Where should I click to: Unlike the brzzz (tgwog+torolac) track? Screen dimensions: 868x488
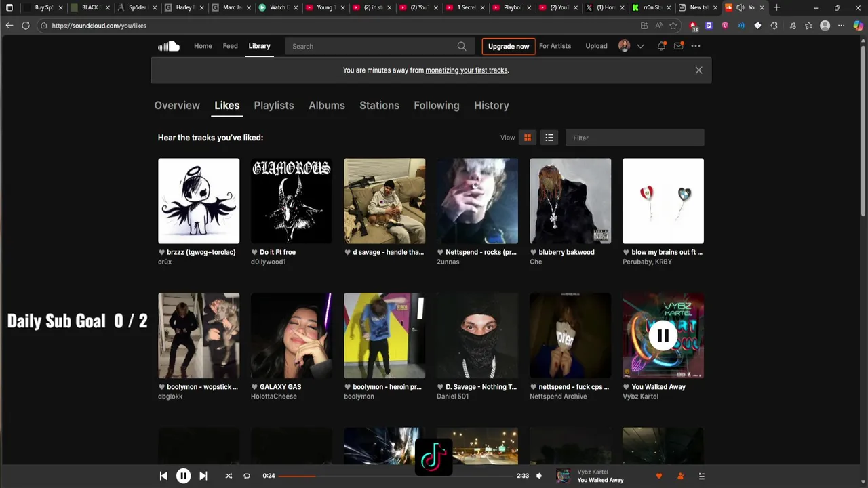161,252
